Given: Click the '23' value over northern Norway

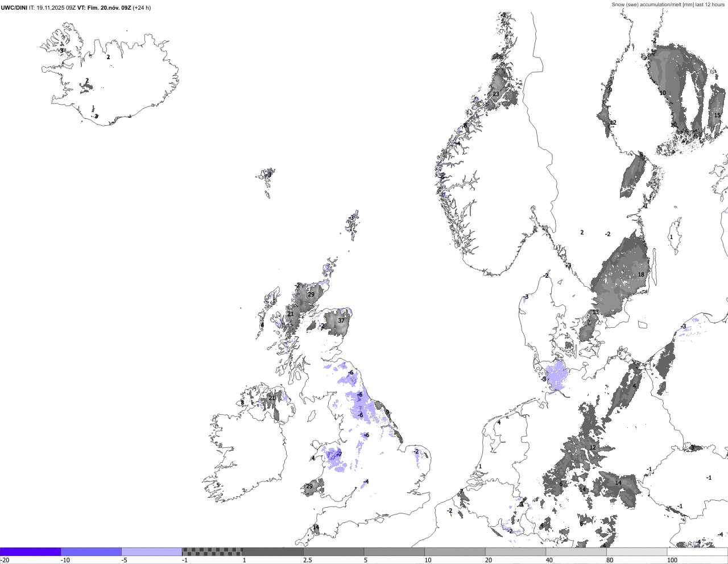Looking at the screenshot, I should pos(496,94).
